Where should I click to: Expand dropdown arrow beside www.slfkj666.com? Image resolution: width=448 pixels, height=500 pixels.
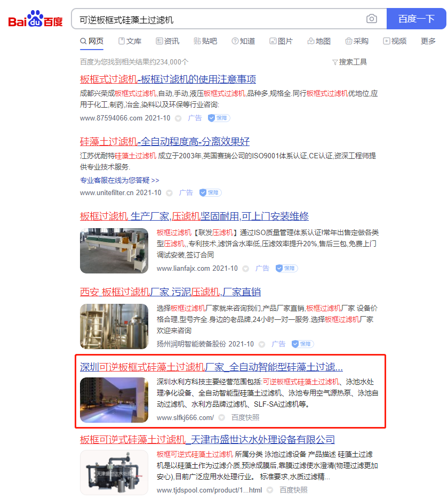click(222, 418)
